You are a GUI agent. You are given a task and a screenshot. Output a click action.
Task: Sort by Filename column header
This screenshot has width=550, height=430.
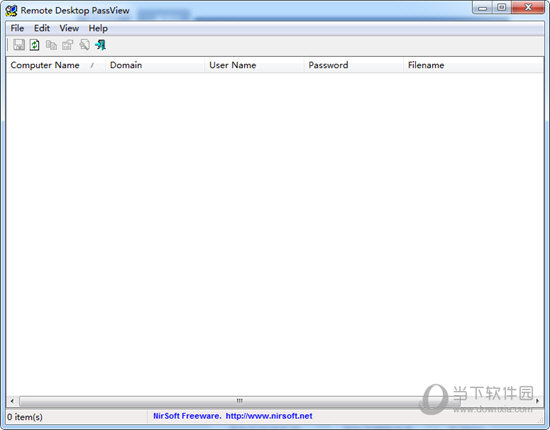tap(473, 65)
